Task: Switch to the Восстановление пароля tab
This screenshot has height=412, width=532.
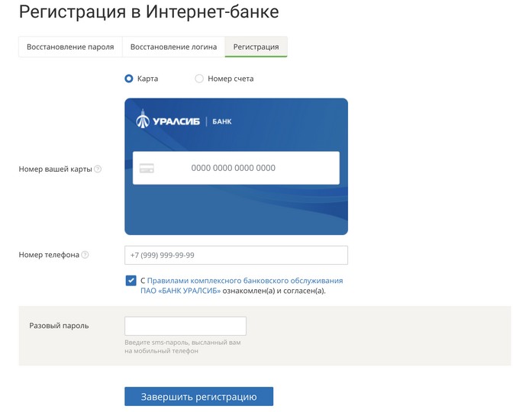Action: click(70, 47)
